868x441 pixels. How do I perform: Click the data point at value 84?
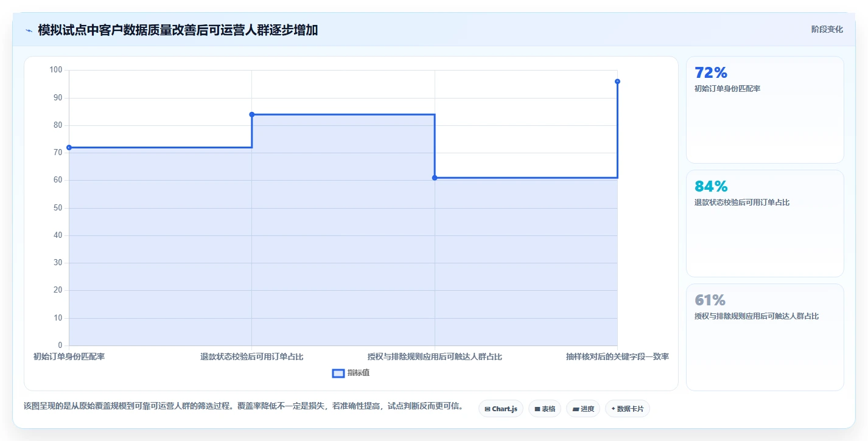[252, 114]
